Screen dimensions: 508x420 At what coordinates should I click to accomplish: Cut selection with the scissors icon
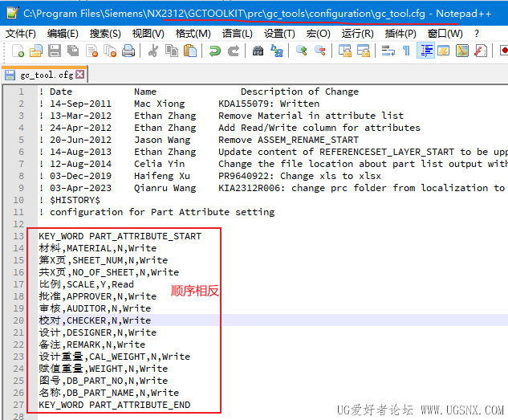click(153, 51)
